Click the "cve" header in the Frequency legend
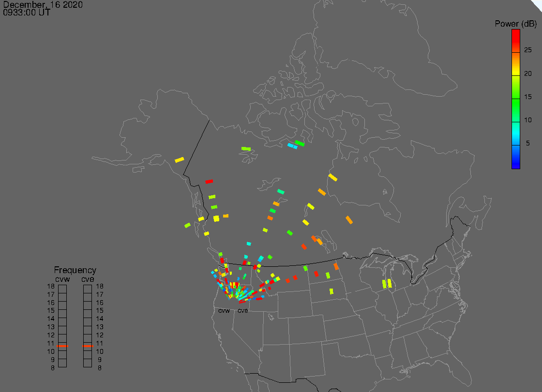The width and height of the screenshot is (542, 392). click(88, 279)
